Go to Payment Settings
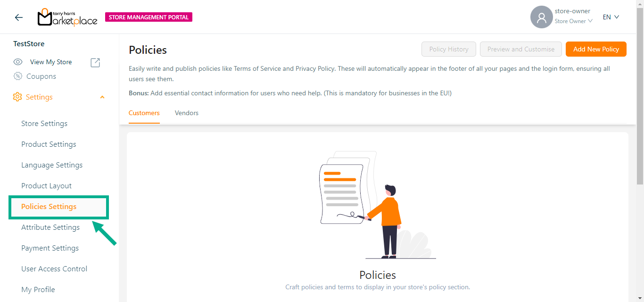The width and height of the screenshot is (644, 302). click(50, 248)
